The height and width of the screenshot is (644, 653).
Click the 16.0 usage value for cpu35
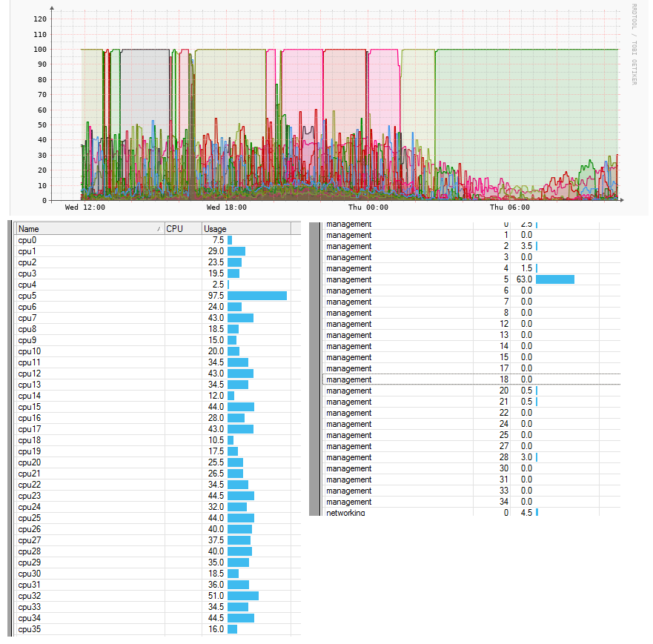216,629
